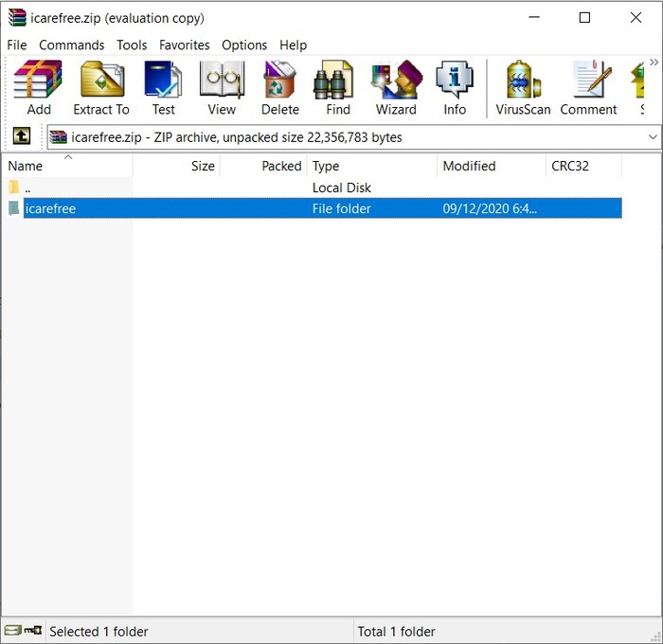The height and width of the screenshot is (644, 663).
Task: Sort by the Type column header
Action: [x=372, y=166]
